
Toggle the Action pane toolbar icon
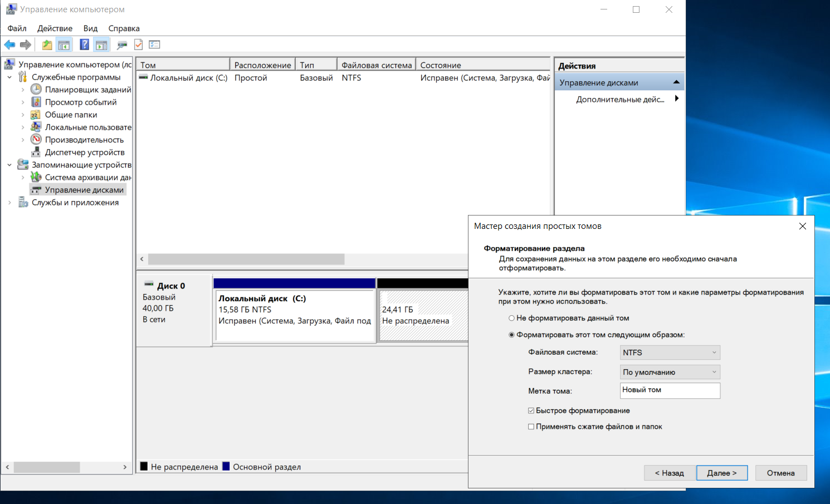click(x=101, y=45)
